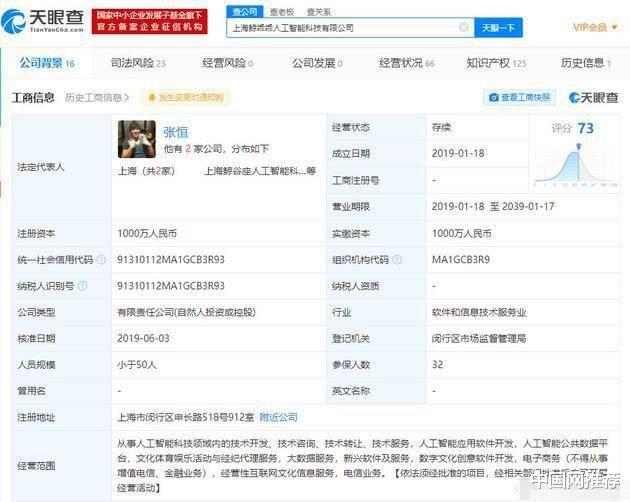
Task: Open the 公司发展 tab
Action: click(x=317, y=63)
